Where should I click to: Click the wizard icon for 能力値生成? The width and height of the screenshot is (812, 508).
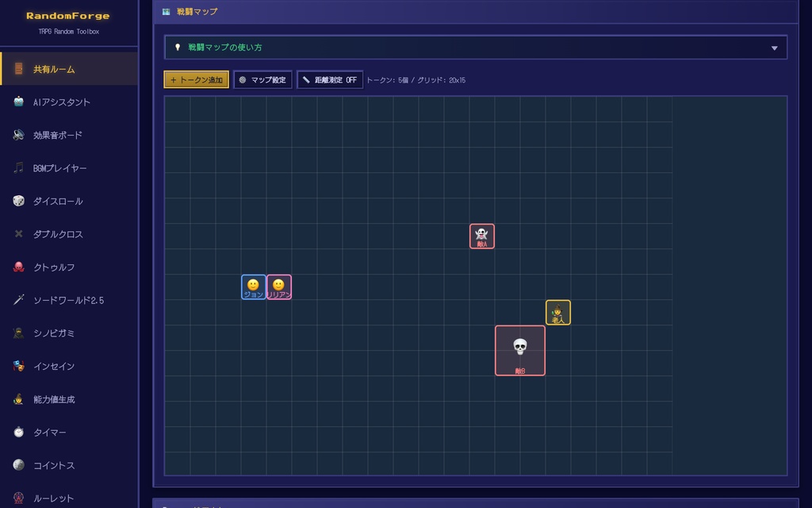[x=19, y=399]
